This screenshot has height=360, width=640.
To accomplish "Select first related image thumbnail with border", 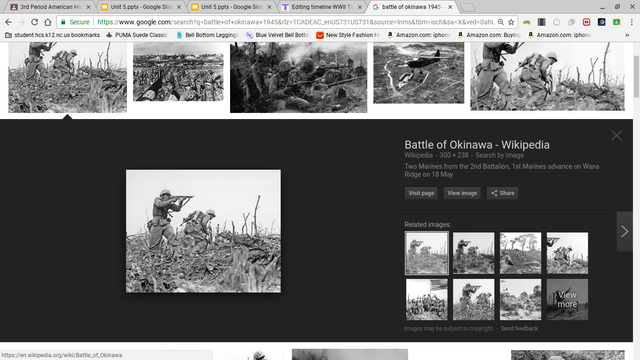I will point(427,253).
